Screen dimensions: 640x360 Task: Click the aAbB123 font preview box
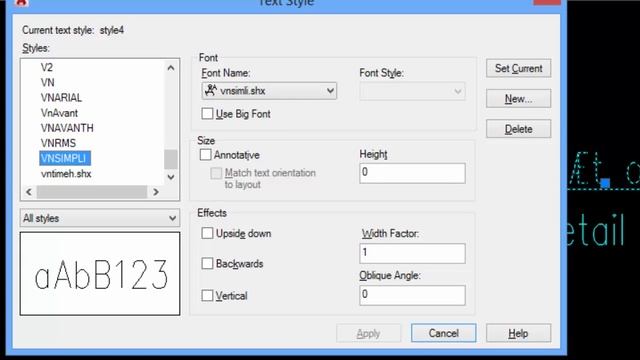pyautogui.click(x=100, y=274)
